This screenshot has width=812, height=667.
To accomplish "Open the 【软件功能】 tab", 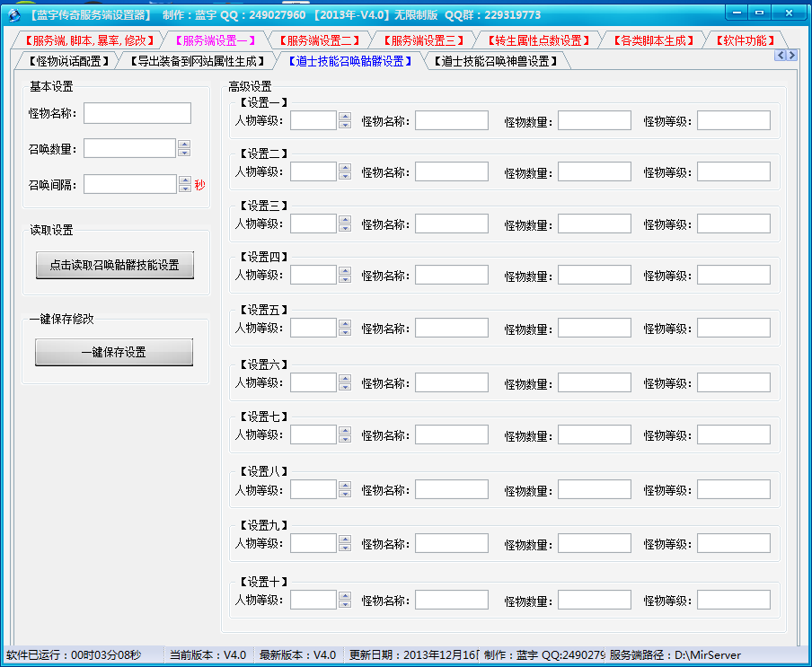I will [746, 40].
